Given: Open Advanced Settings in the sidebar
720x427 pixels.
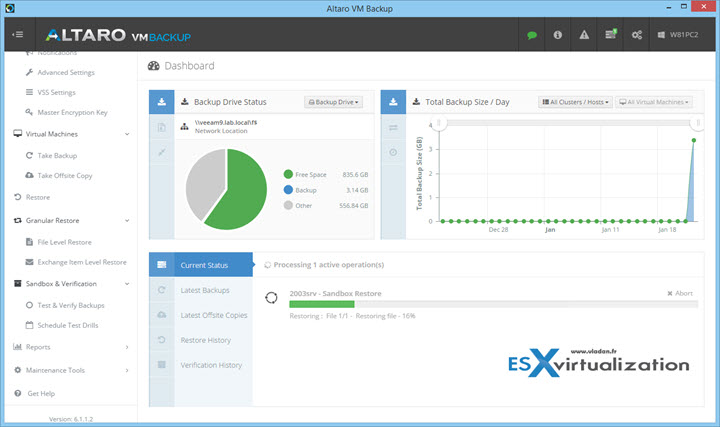Looking at the screenshot, I should 66,73.
